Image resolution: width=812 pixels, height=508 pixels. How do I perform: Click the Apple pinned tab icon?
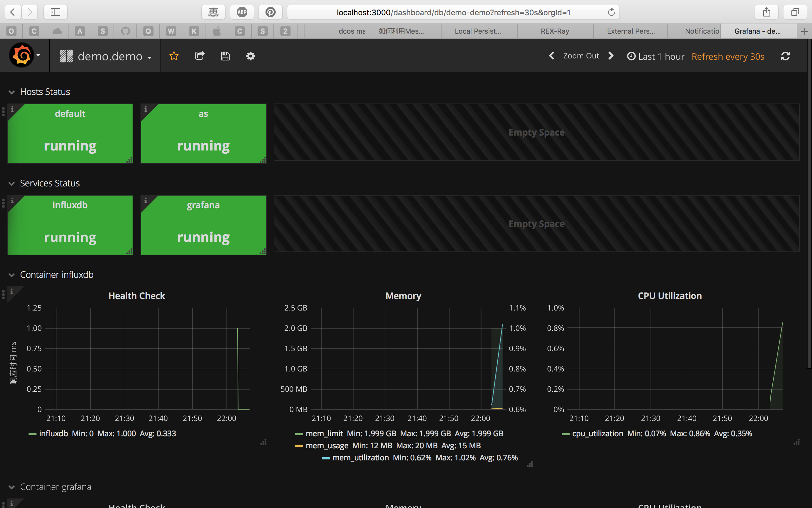pos(217,31)
